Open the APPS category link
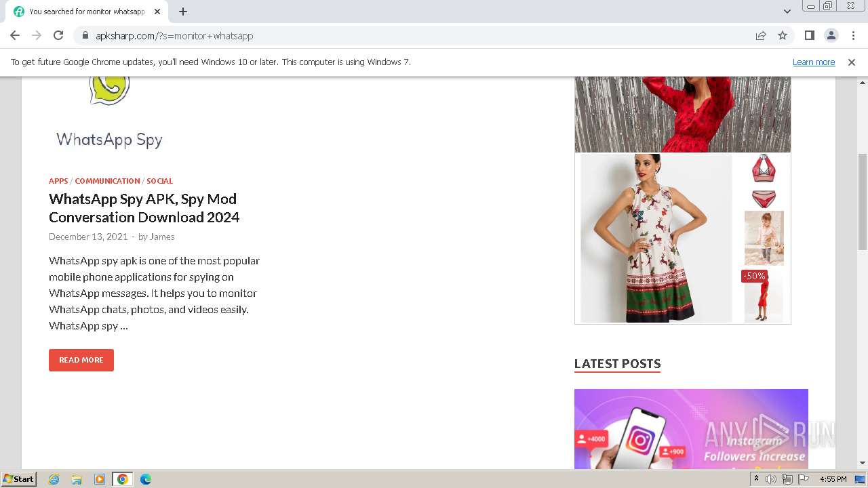Image resolution: width=868 pixels, height=488 pixels. coord(58,181)
